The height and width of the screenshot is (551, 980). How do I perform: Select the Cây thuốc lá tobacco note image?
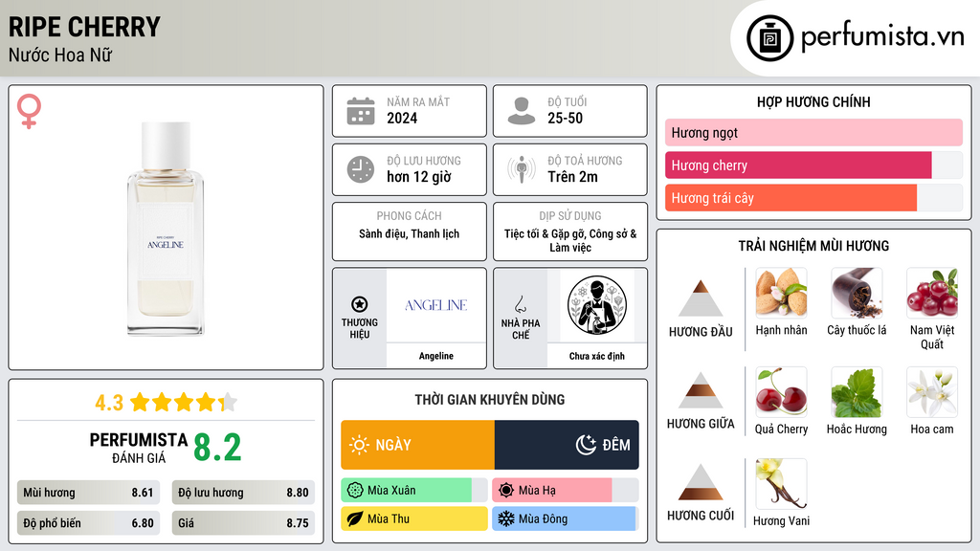coord(857,293)
